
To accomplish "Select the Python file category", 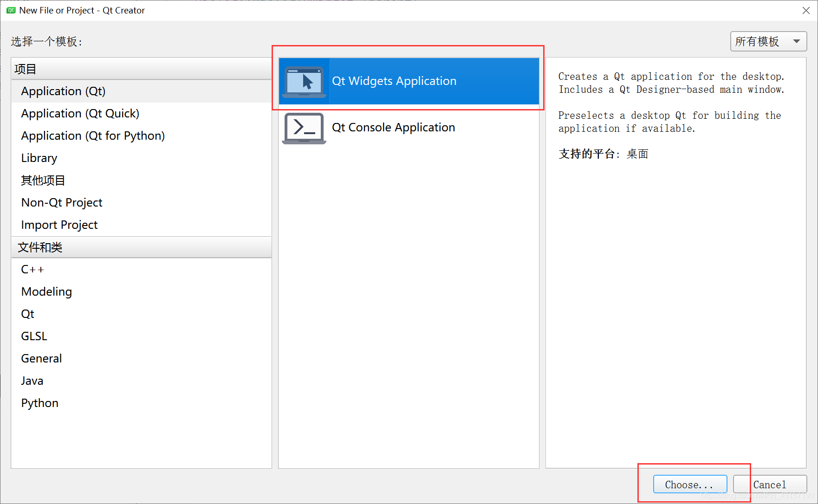I will pos(39,403).
